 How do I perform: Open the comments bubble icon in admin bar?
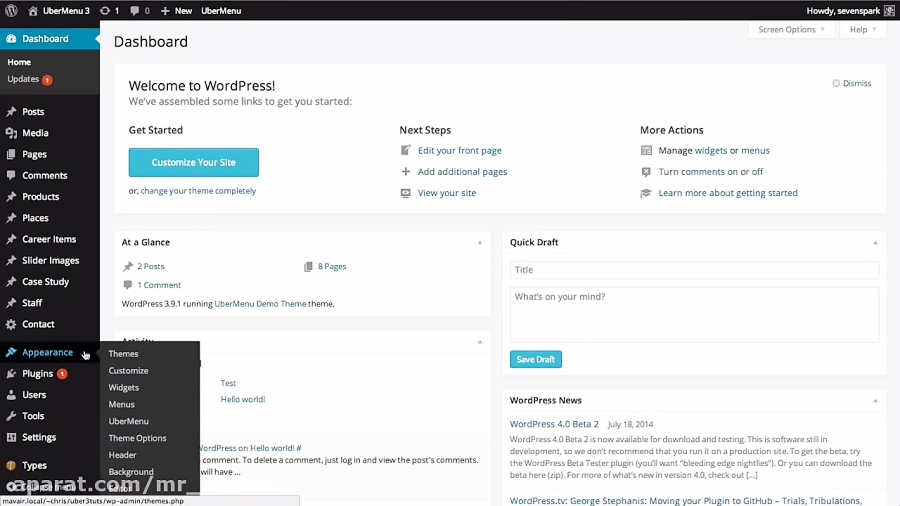pyautogui.click(x=134, y=10)
